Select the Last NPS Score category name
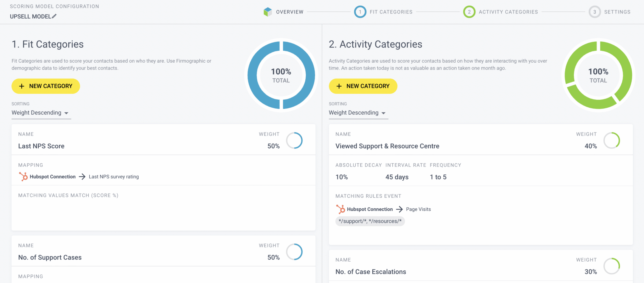This screenshot has height=283, width=644. [41, 146]
